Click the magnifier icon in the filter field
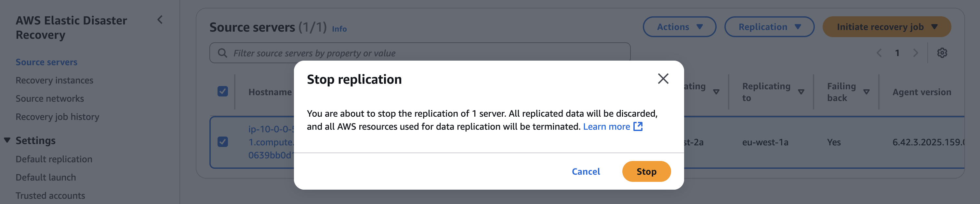 coord(222,52)
